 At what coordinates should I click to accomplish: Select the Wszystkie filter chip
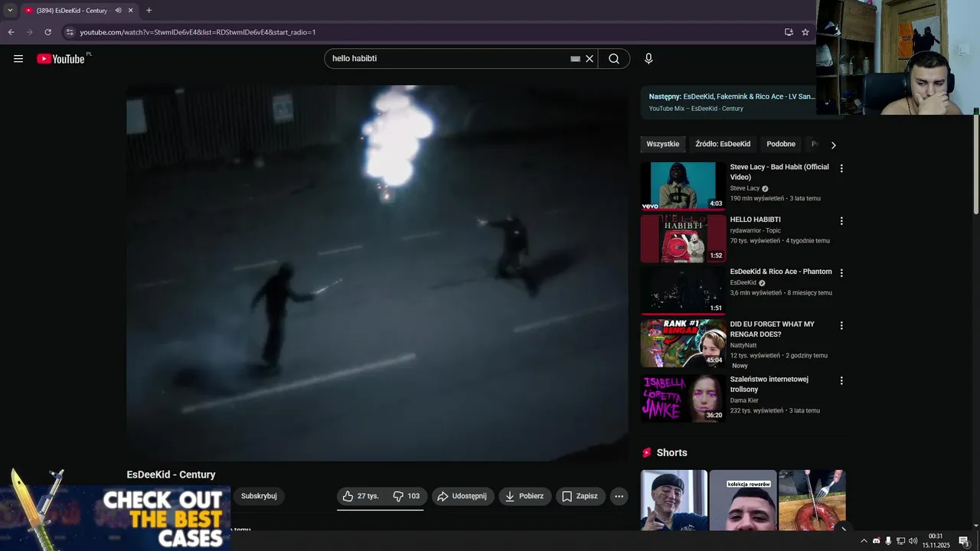(662, 144)
